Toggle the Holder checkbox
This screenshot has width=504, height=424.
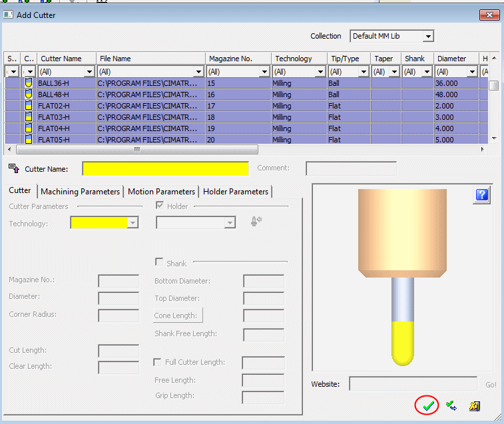pos(160,206)
